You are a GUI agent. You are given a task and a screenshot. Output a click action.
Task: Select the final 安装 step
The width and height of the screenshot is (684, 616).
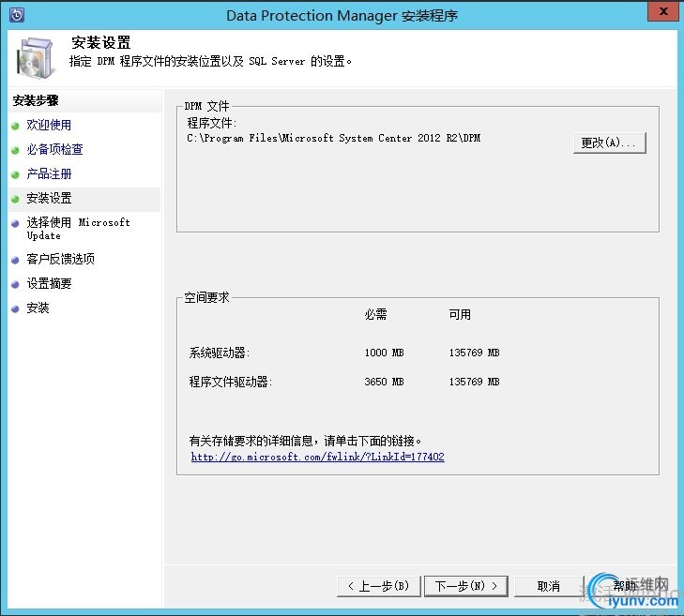coord(38,308)
